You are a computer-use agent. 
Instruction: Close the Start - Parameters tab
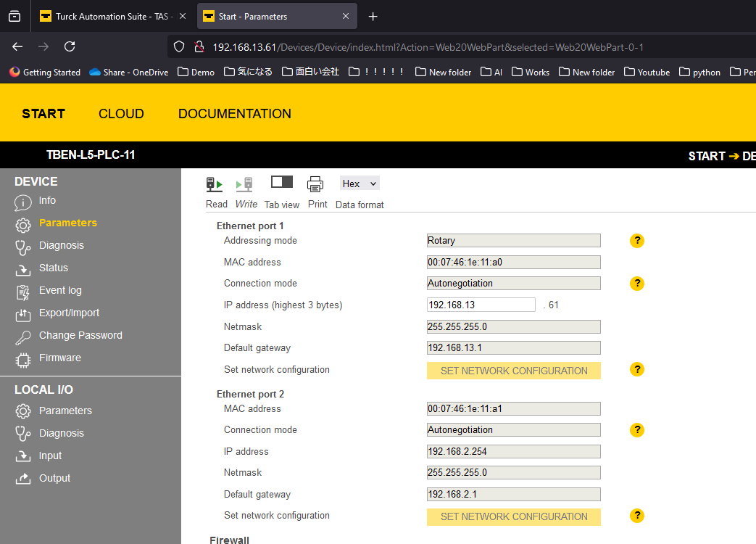pyautogui.click(x=346, y=17)
